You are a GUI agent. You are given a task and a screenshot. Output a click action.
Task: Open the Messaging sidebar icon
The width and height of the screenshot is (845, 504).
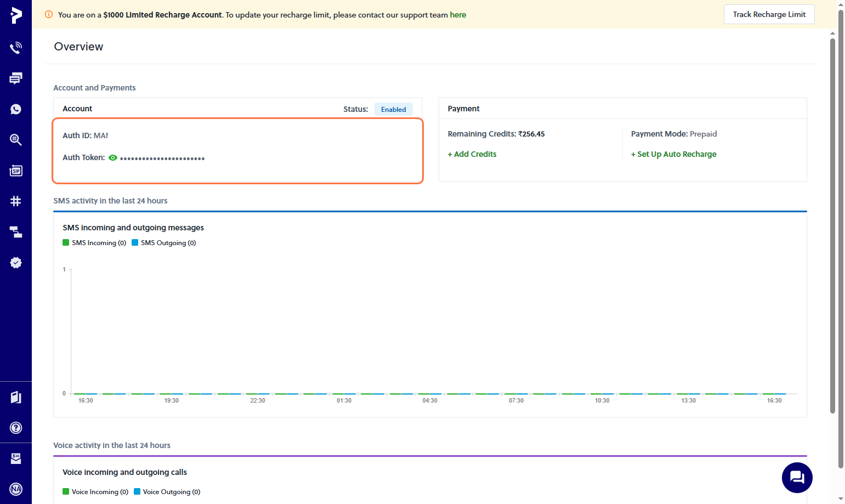[x=16, y=78]
